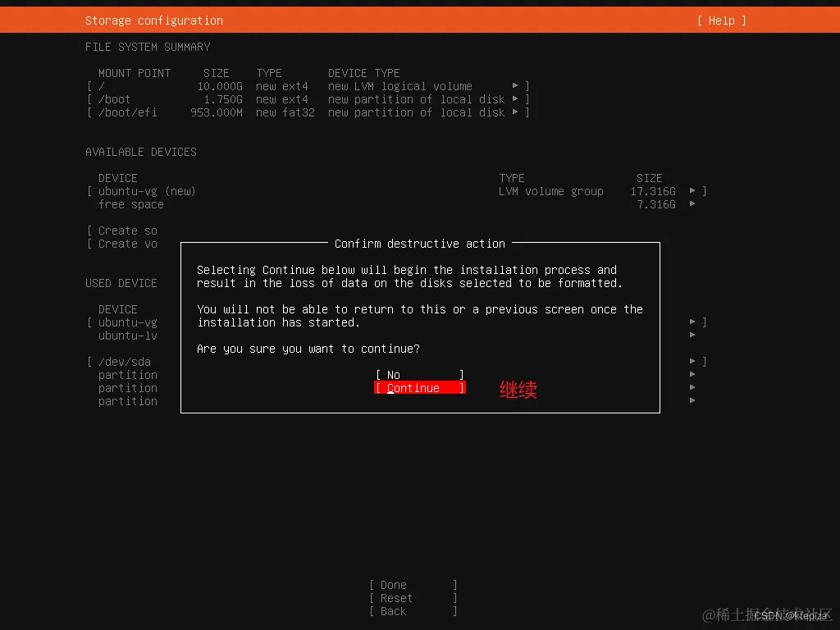Click the 953.000M size value
Viewport: 840px width, 630px height.
coord(217,112)
